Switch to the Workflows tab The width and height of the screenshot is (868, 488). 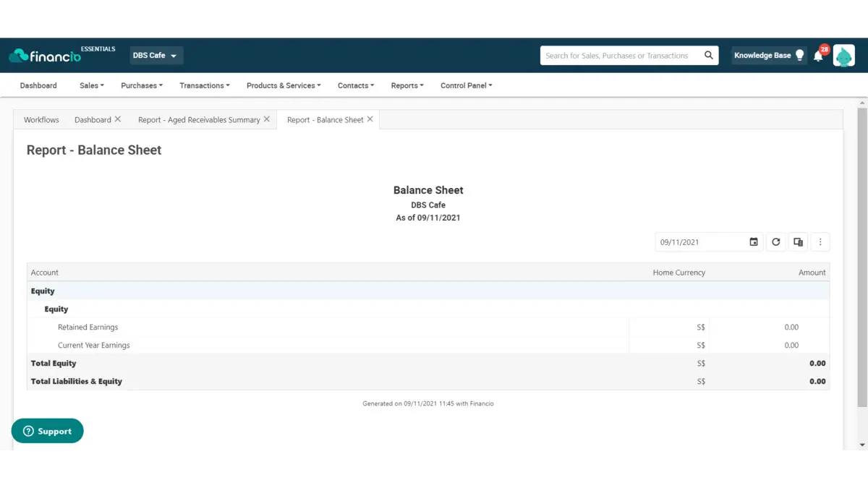(41, 120)
